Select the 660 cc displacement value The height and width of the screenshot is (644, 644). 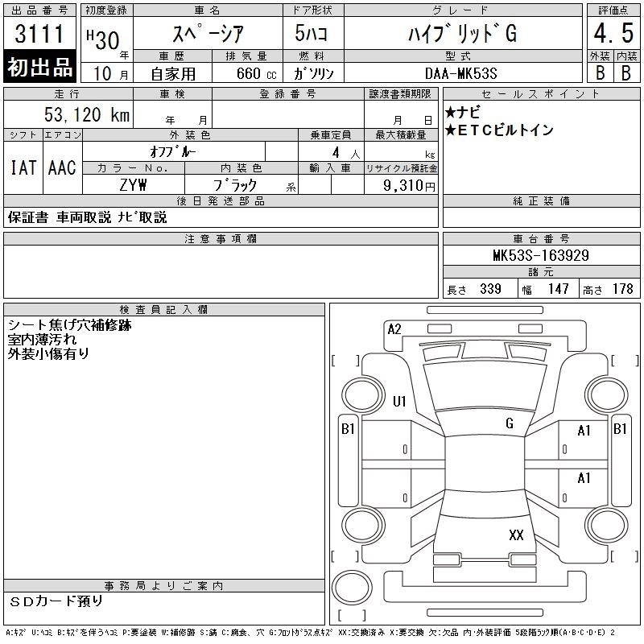click(256, 73)
